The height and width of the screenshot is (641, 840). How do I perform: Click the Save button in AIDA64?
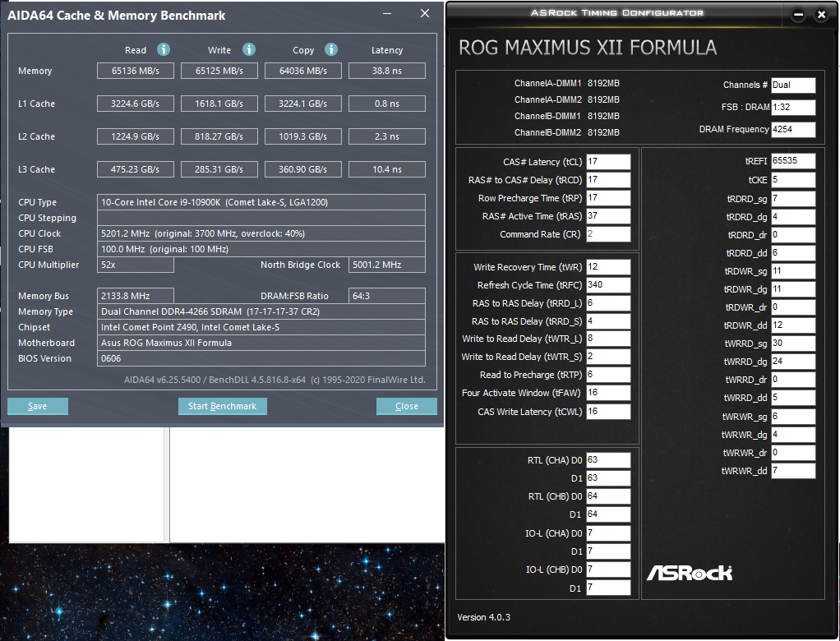pyautogui.click(x=38, y=406)
